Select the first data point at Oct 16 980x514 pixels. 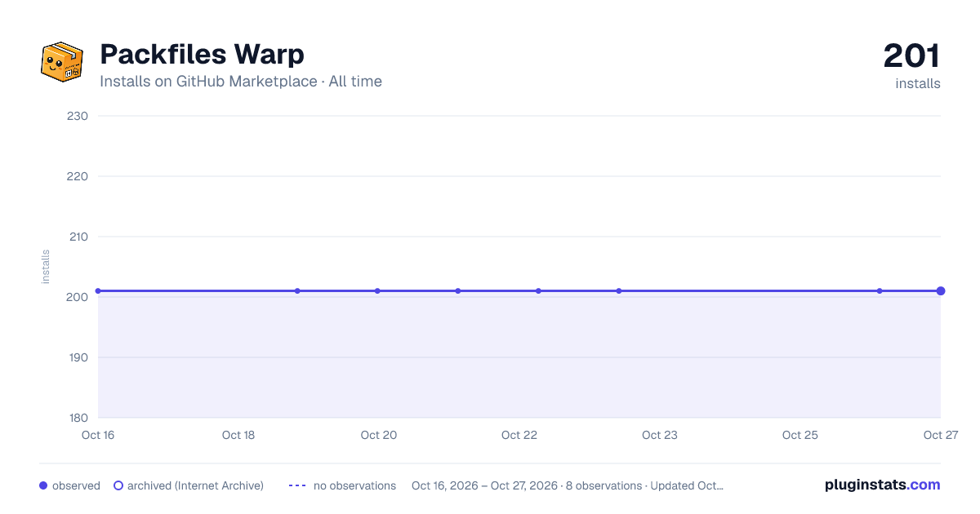coord(98,290)
